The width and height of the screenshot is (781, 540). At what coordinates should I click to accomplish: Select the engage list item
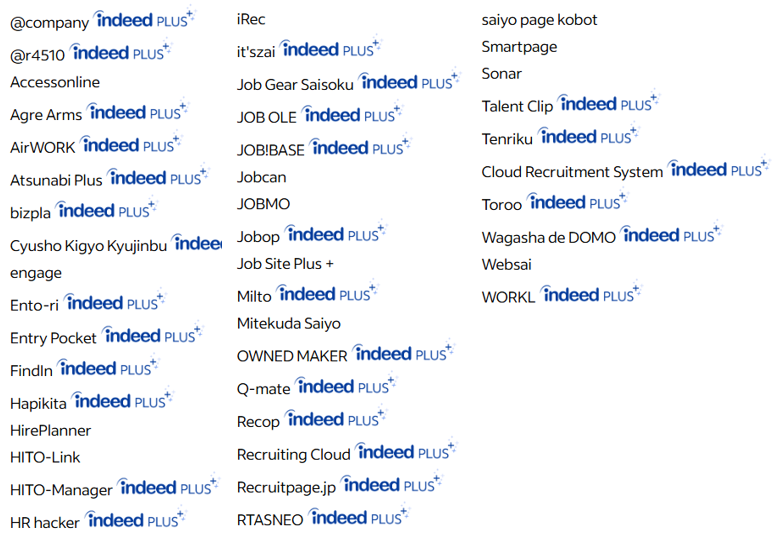tap(36, 273)
